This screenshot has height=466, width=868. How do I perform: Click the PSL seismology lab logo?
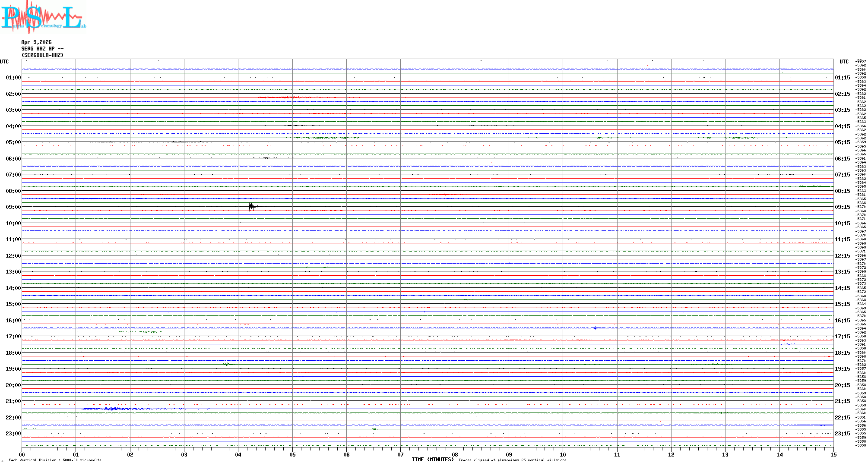pyautogui.click(x=43, y=17)
